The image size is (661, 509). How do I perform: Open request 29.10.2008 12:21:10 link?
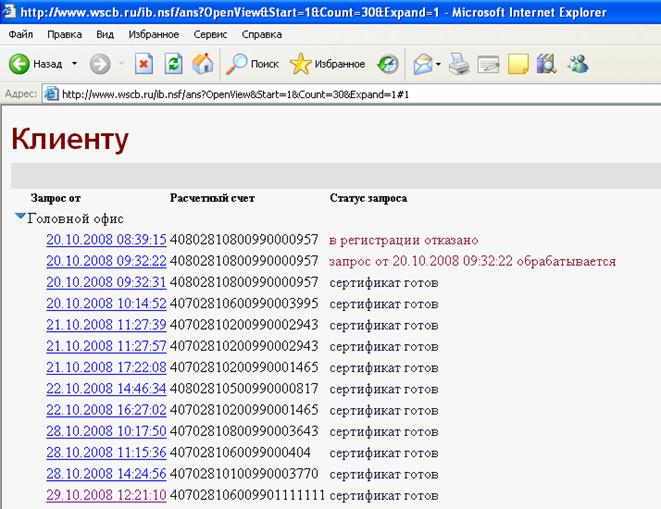point(106,495)
